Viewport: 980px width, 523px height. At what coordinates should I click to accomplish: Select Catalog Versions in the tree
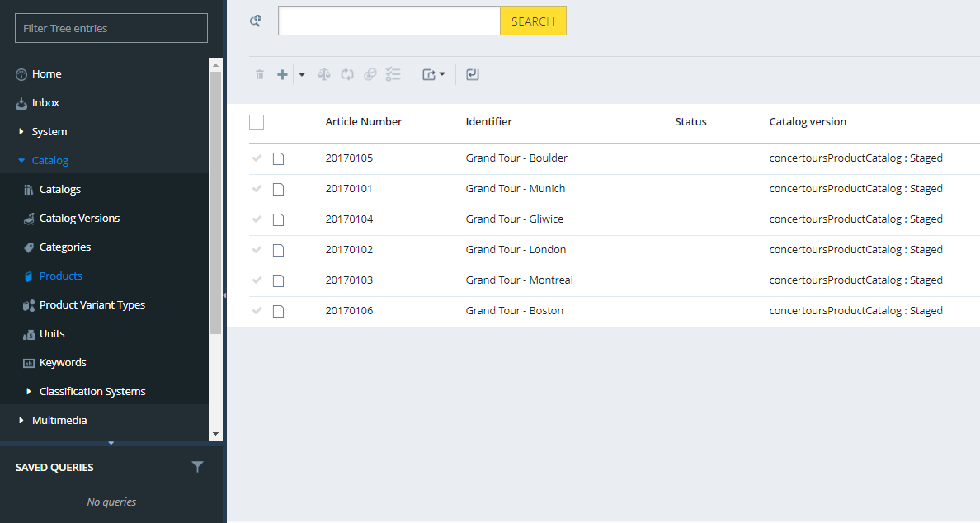pyautogui.click(x=79, y=218)
